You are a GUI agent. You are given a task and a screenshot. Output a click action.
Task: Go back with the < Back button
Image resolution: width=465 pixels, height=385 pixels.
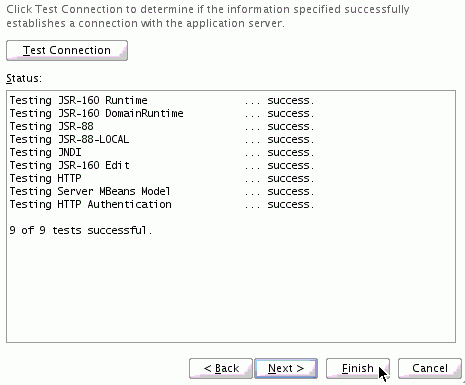pyautogui.click(x=221, y=368)
